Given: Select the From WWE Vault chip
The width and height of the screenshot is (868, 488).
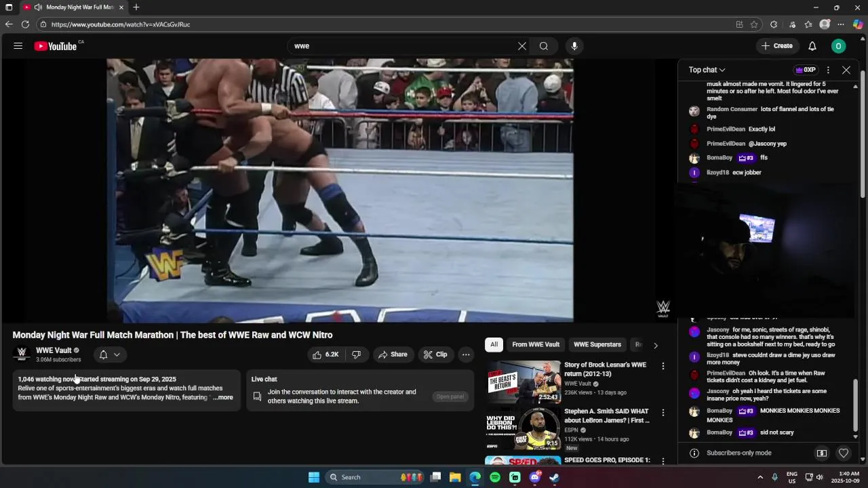Looking at the screenshot, I should tap(536, 344).
